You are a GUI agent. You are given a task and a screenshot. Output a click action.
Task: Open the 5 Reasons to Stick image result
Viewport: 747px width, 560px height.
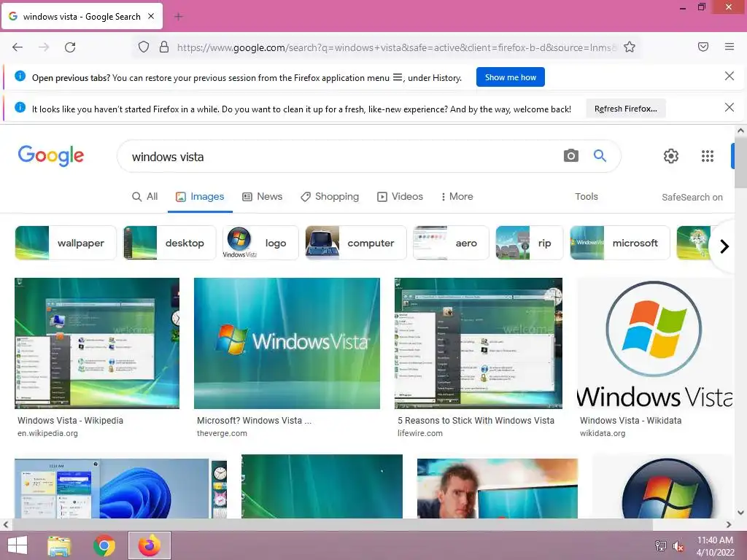pyautogui.click(x=479, y=343)
